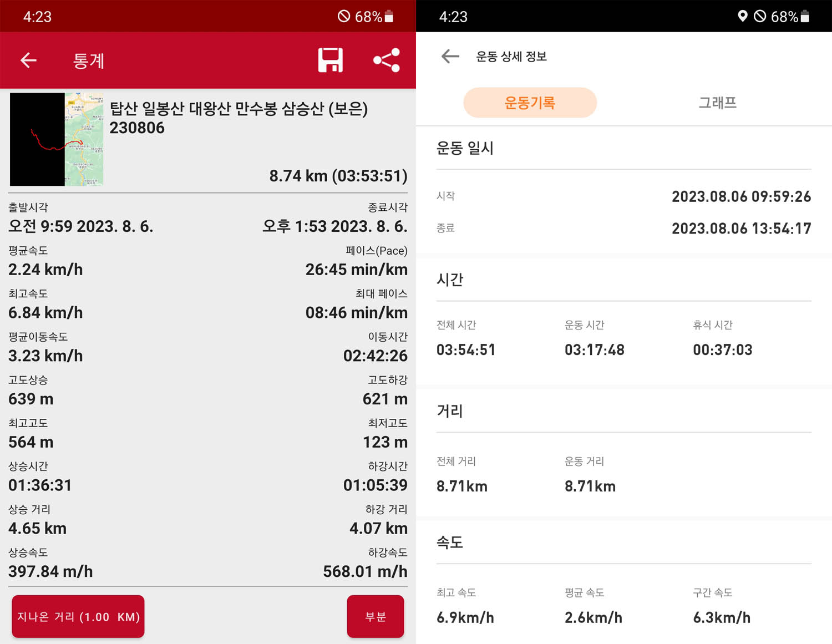Tap the 전체 거리 value 8.71km
The width and height of the screenshot is (832, 644).
point(462,486)
